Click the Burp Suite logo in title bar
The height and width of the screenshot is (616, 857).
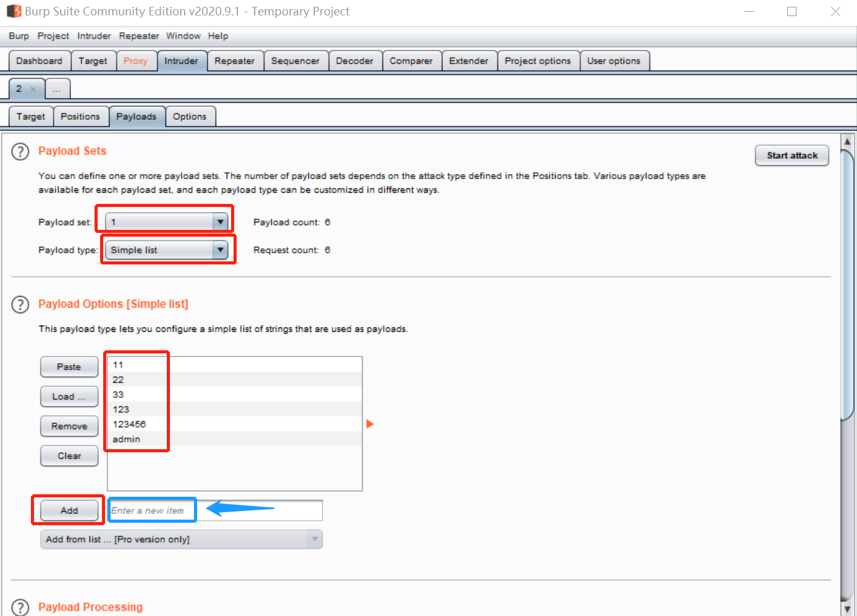[14, 11]
